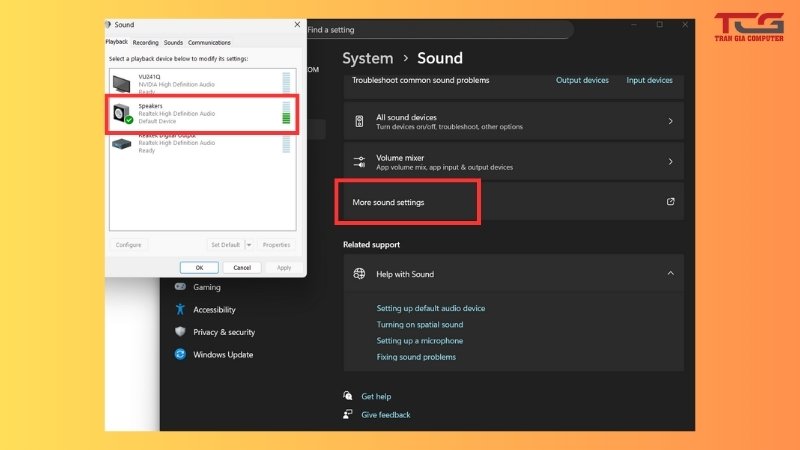Click the Get help icon
800x450 pixels.
348,396
